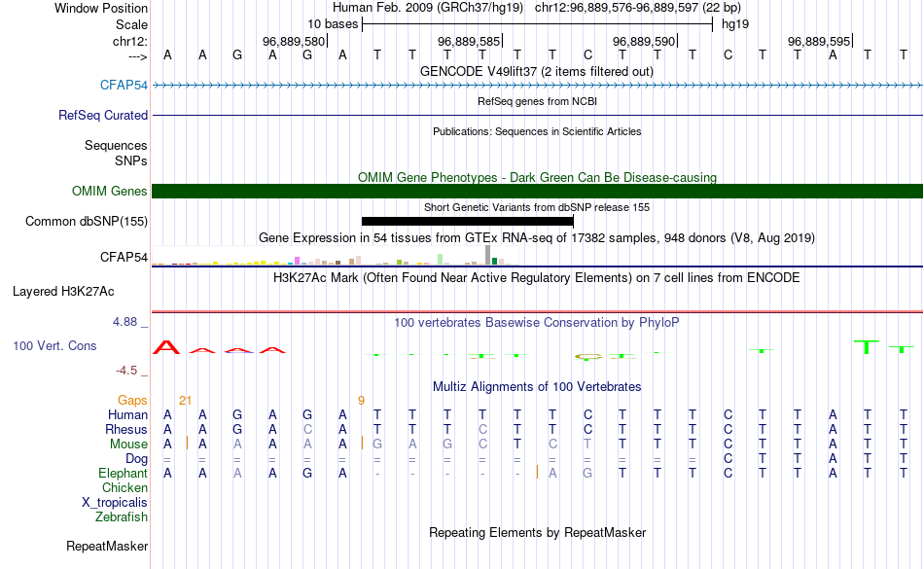Click the 10 bases scale bar
The width and height of the screenshot is (924, 569).
click(x=538, y=24)
